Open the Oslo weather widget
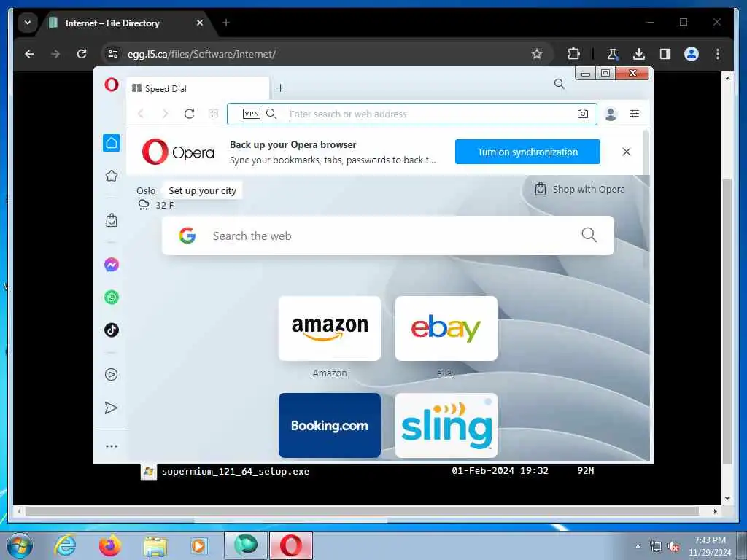This screenshot has height=560, width=747. tap(155, 198)
